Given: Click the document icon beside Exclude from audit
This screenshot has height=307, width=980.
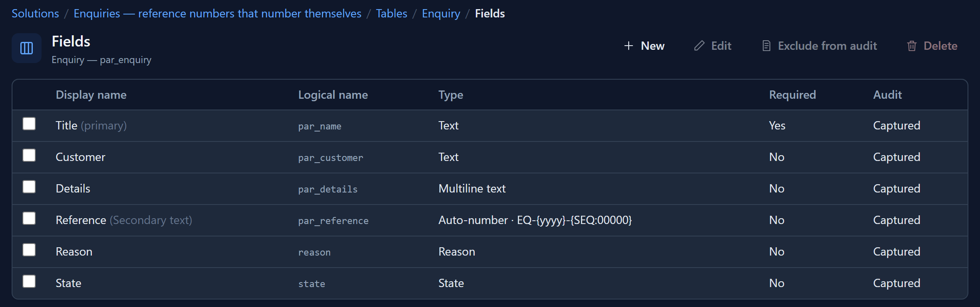Looking at the screenshot, I should tap(767, 46).
